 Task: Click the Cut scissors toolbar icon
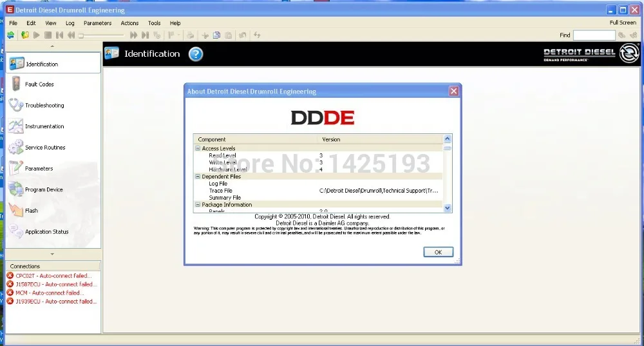tap(205, 35)
